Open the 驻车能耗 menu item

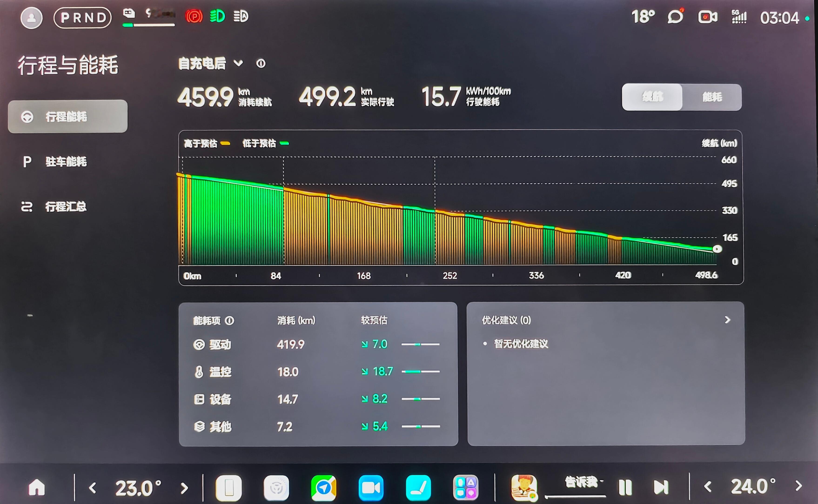[x=66, y=162]
